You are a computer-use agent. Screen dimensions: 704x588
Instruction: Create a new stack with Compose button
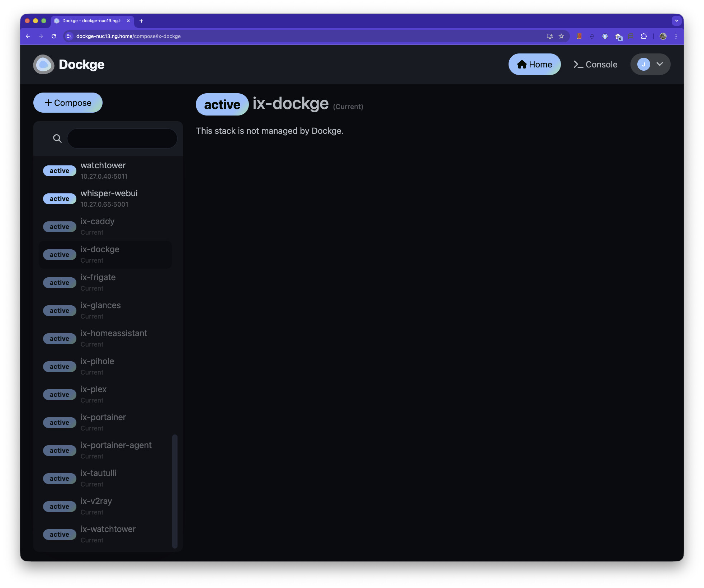(68, 103)
